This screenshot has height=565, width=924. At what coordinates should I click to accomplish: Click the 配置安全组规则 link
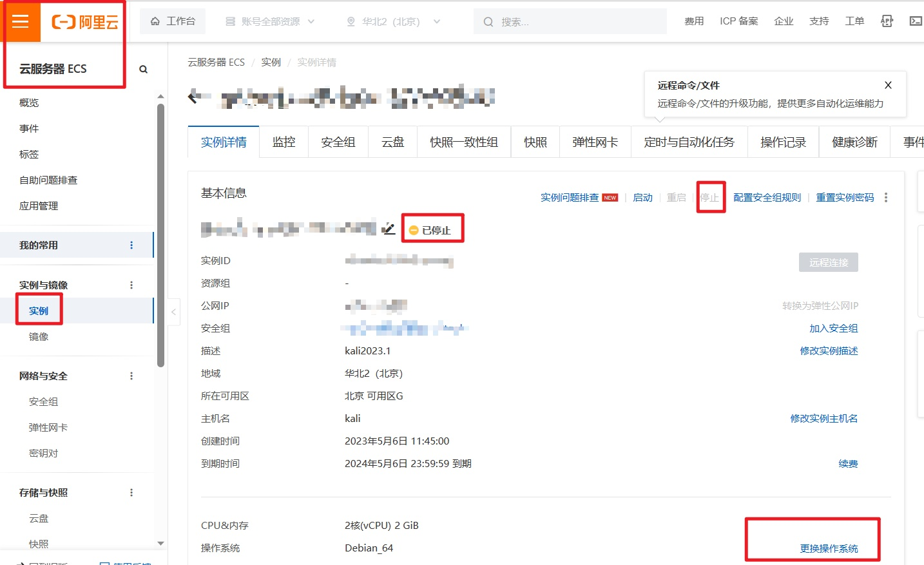pos(767,198)
